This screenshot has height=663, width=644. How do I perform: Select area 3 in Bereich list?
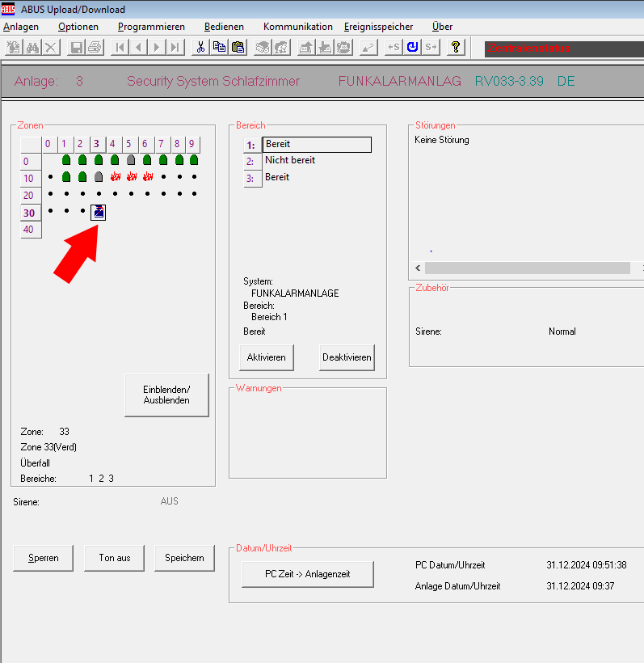(307, 178)
